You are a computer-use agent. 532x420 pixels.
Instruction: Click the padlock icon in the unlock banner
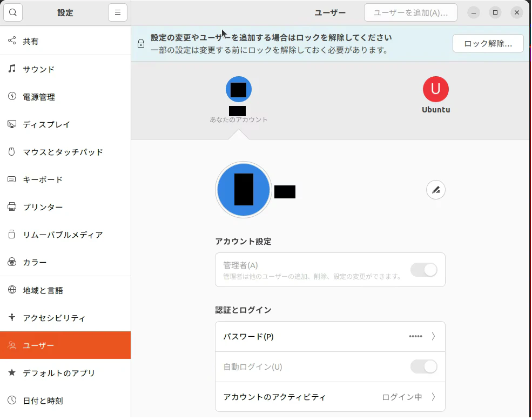tap(141, 43)
